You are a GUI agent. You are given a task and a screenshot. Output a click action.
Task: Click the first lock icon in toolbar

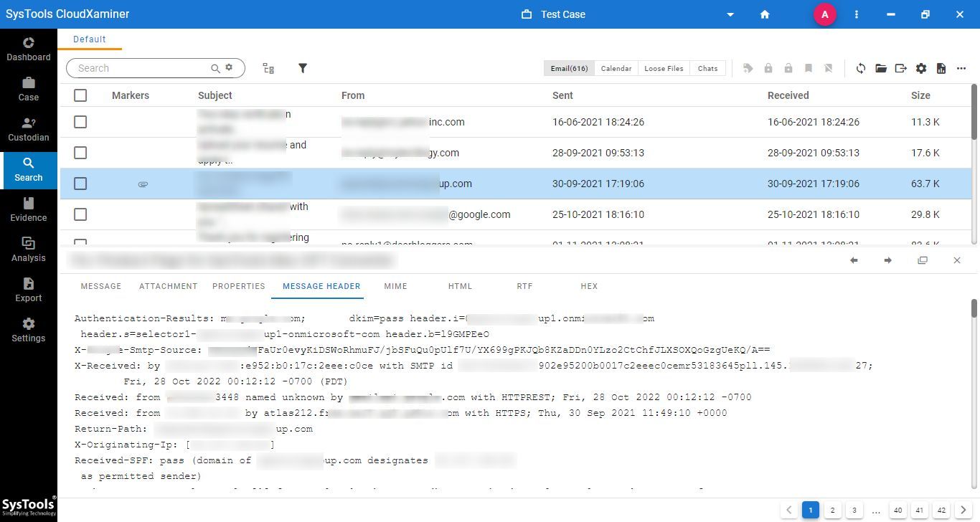point(768,68)
